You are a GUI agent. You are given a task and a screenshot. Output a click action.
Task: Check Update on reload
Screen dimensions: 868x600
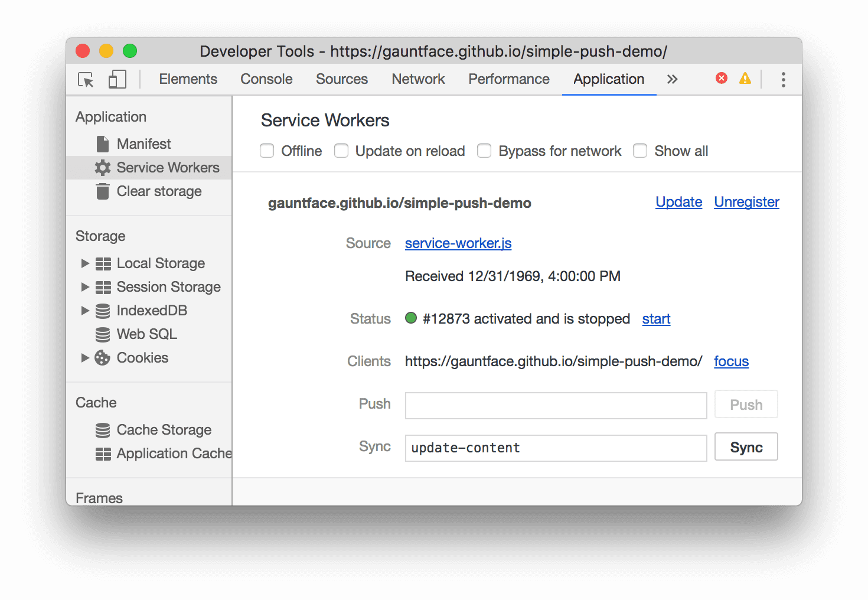(x=341, y=151)
